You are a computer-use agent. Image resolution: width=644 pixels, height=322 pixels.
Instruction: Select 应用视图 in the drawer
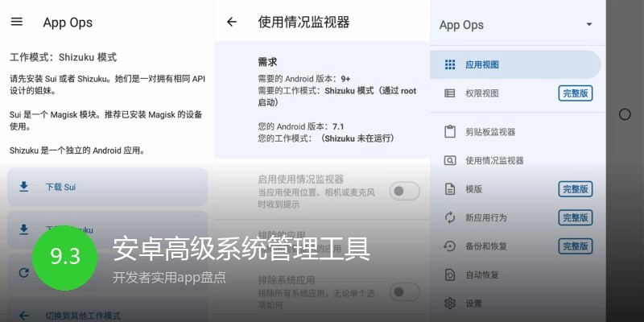515,64
